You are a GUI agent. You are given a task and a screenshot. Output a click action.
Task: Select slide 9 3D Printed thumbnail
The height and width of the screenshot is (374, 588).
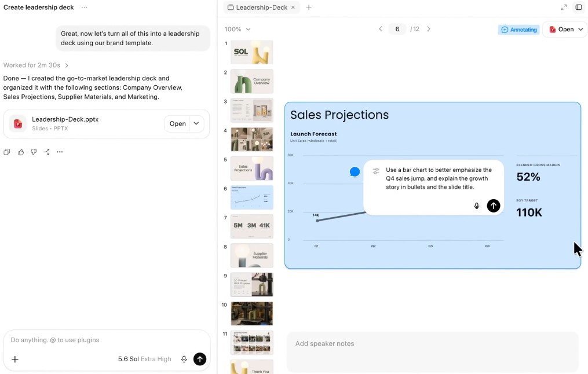[251, 284]
